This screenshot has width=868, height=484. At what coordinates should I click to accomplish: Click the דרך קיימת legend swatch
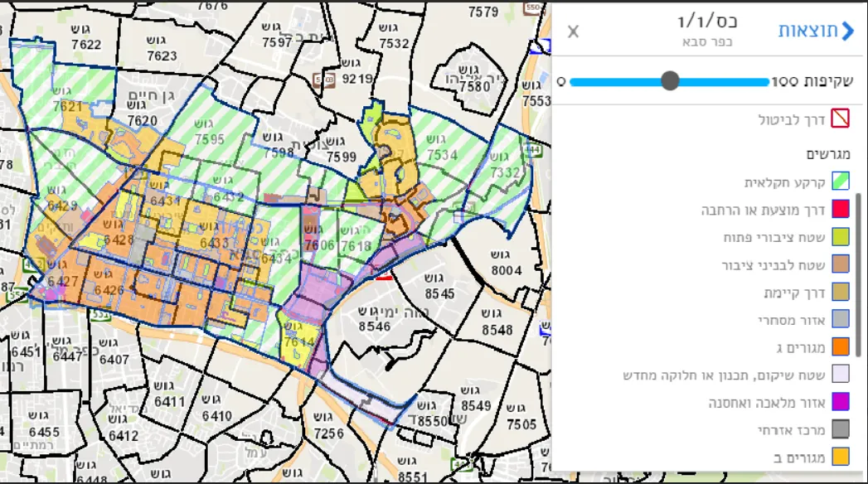click(x=840, y=293)
